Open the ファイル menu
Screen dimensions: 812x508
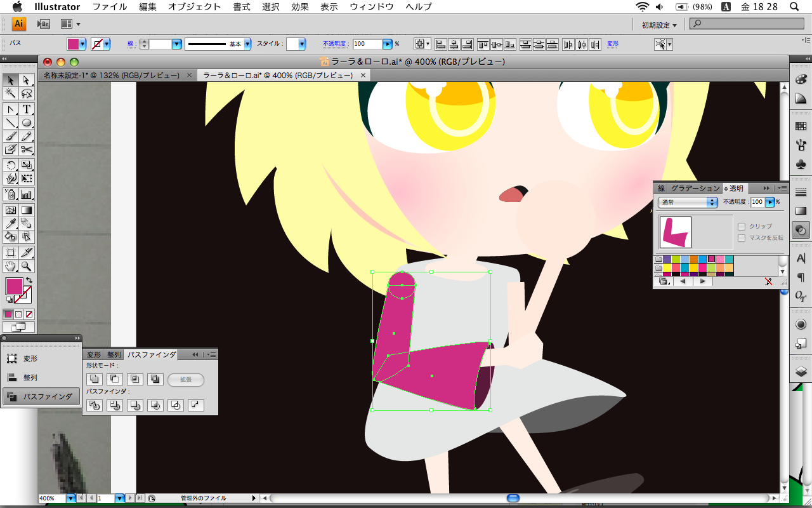109,7
